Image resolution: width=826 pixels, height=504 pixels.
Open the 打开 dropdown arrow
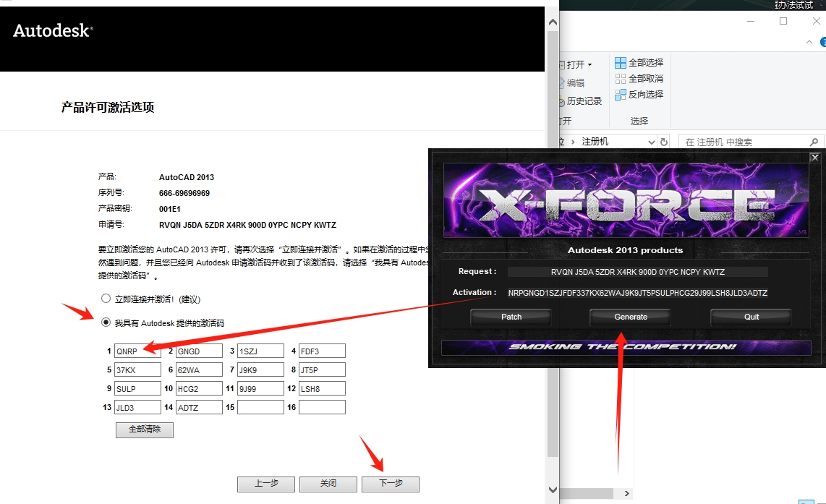pyautogui.click(x=589, y=64)
